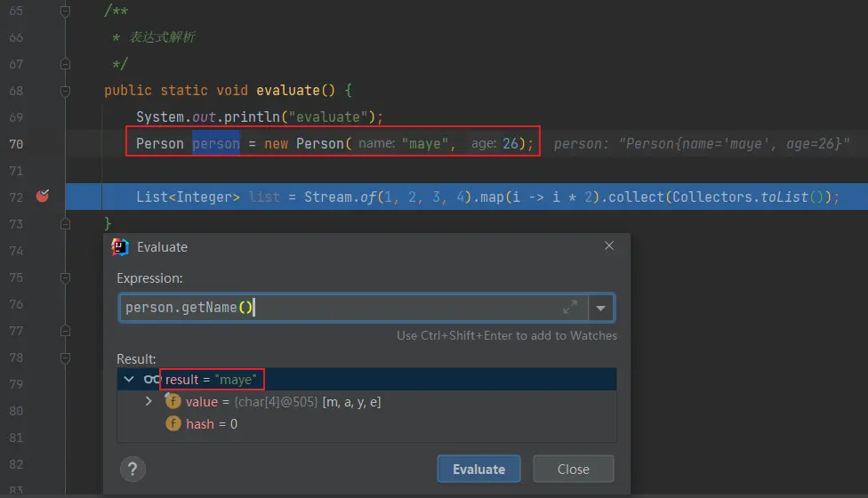The width and height of the screenshot is (868, 498).
Task: Close the Evaluate dialog with X
Action: [x=609, y=245]
